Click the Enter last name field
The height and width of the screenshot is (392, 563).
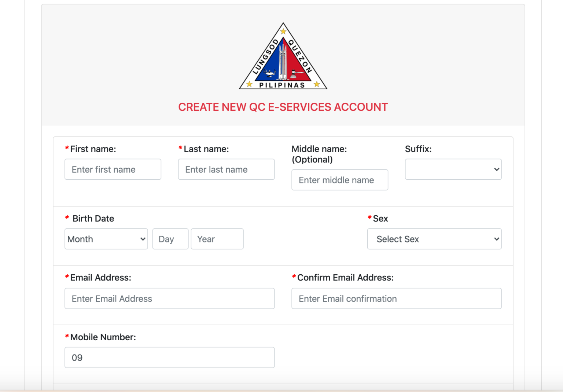[226, 169]
